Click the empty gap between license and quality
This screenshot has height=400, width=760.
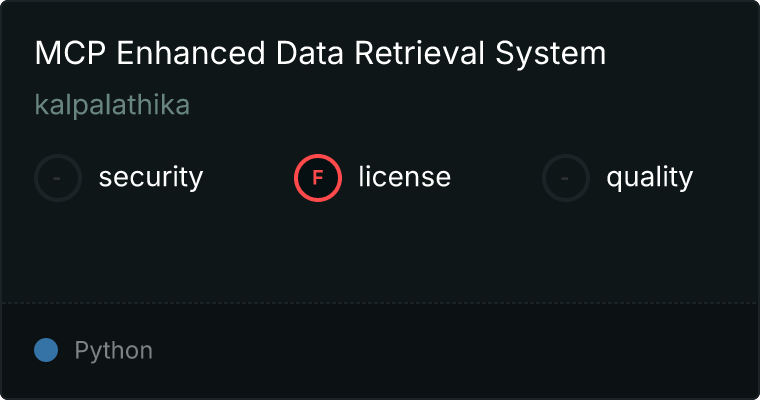[496, 178]
